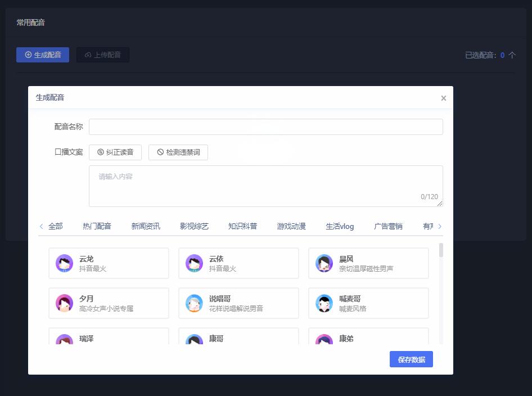Switch to 热门配音 tab
Viewport: 532px width, 396px height.
[x=97, y=226]
